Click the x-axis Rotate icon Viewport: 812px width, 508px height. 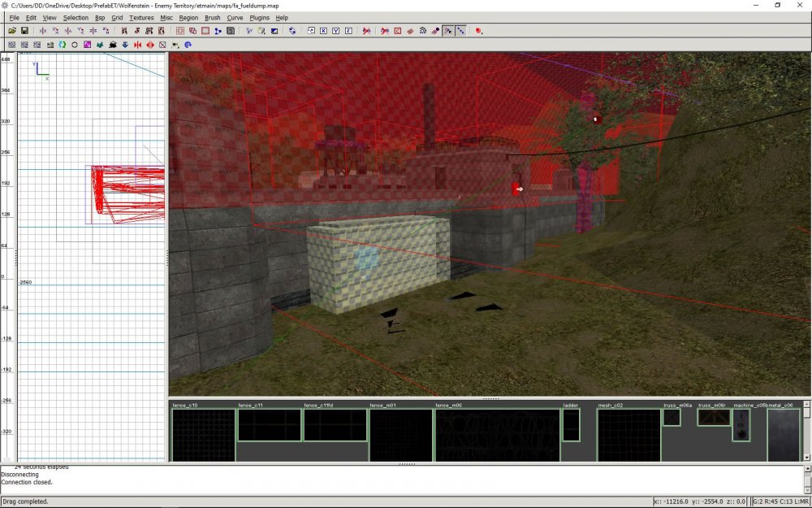click(x=55, y=31)
